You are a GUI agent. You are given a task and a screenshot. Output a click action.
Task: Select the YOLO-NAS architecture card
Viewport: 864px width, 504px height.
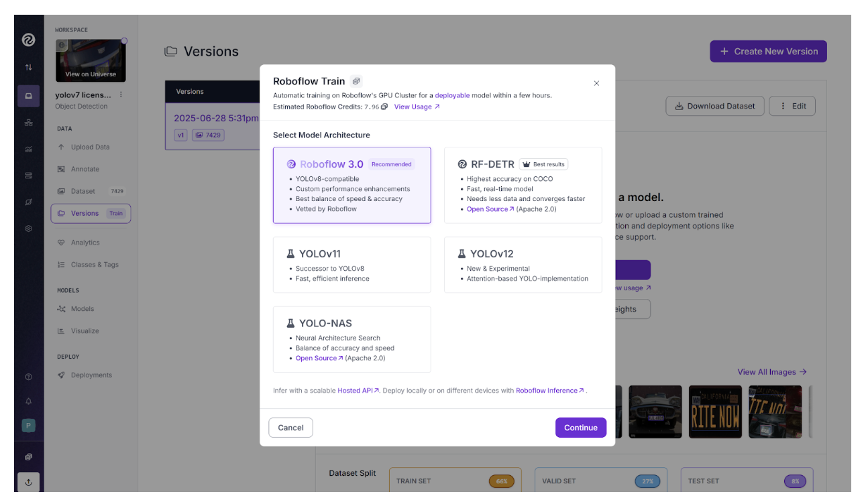[x=352, y=339]
